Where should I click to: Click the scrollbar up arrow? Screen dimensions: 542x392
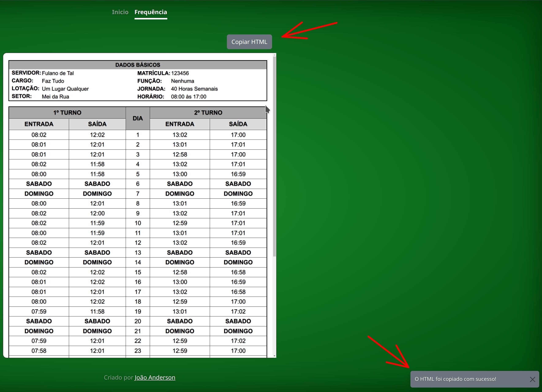pyautogui.click(x=274, y=55)
